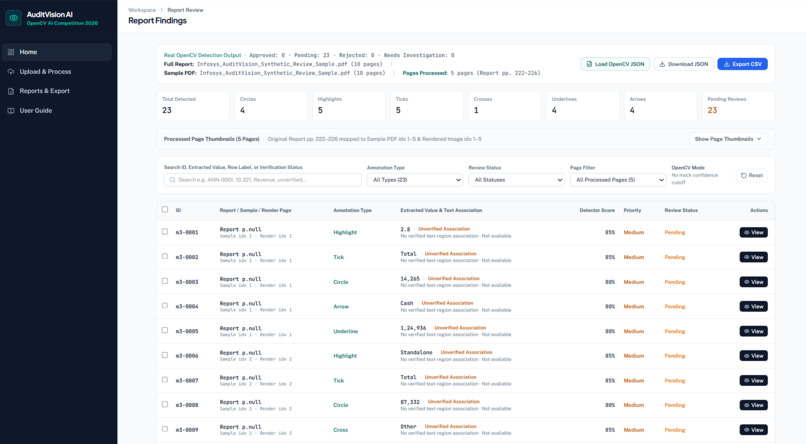Click the Reports & Export document icon
The height and width of the screenshot is (444, 806).
pos(11,91)
